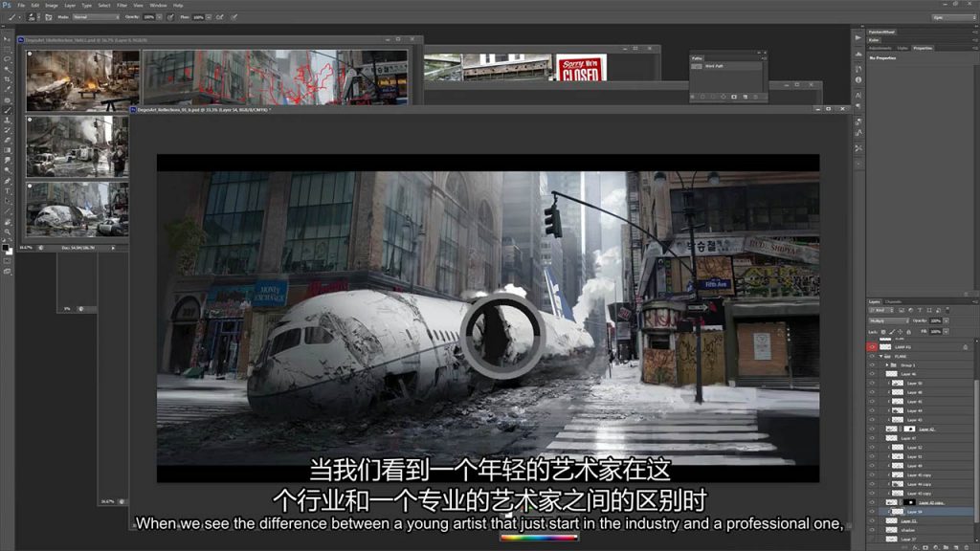The height and width of the screenshot is (551, 980).
Task: Hide Layer 47 using its eye icon
Action: [872, 438]
